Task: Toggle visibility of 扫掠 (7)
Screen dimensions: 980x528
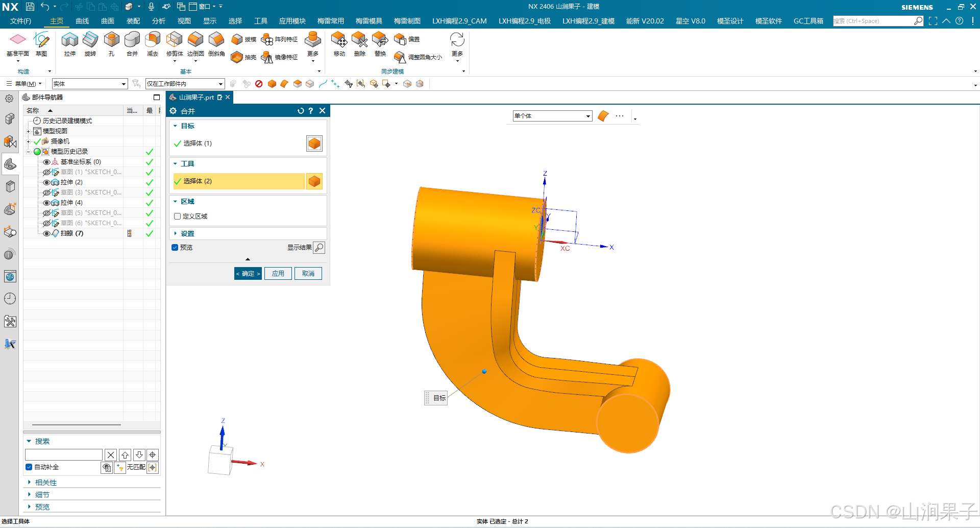Action: tap(46, 233)
